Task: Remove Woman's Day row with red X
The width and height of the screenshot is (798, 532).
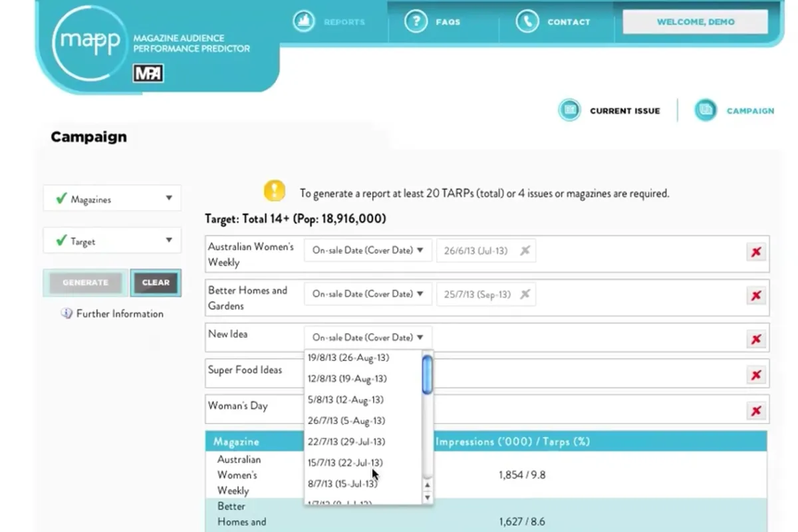Action: click(x=756, y=411)
